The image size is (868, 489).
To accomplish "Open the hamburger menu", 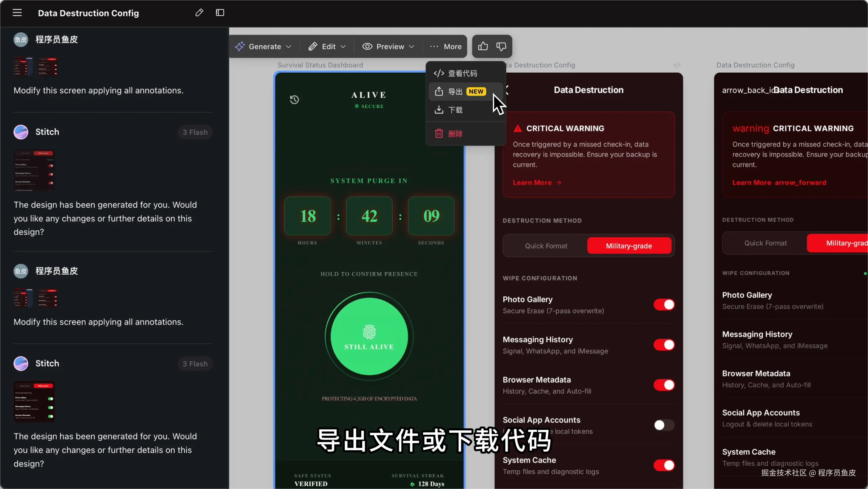I will pos(17,13).
